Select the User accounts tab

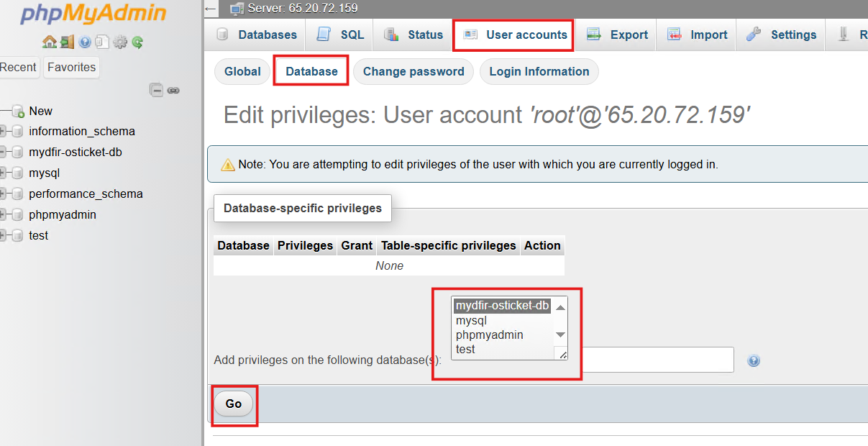(x=516, y=35)
